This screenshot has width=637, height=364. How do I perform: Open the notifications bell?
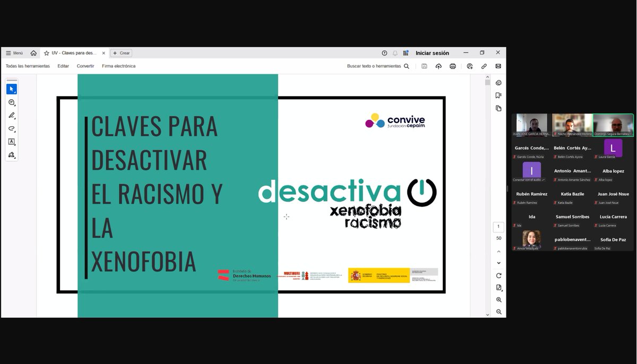tap(395, 53)
